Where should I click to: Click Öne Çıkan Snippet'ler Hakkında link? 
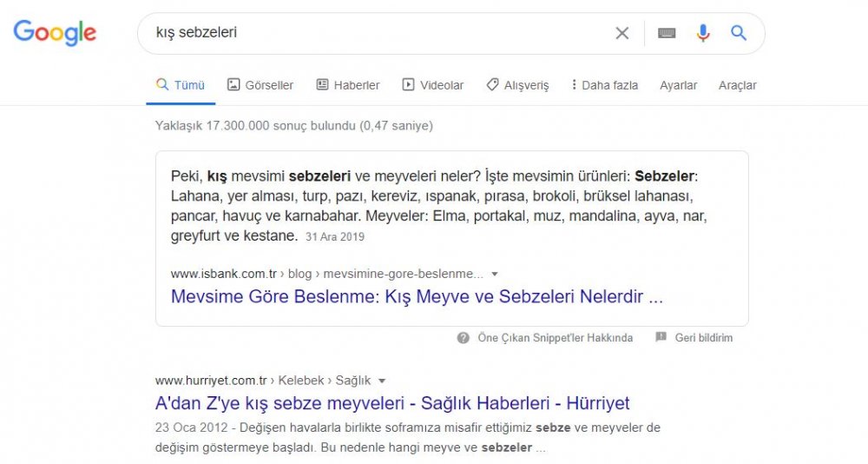click(555, 338)
